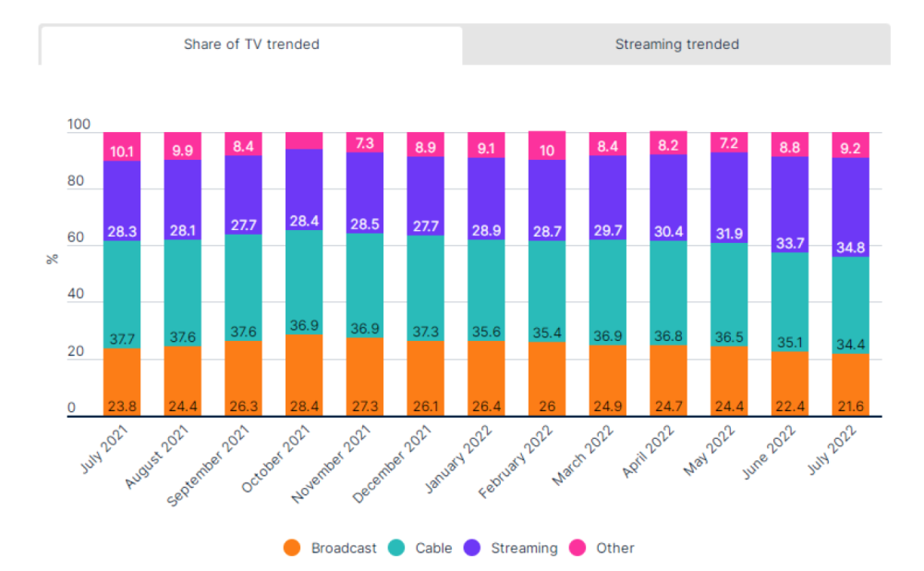
Task: Select July 2021 broadcast segment 23.8
Action: (122, 383)
